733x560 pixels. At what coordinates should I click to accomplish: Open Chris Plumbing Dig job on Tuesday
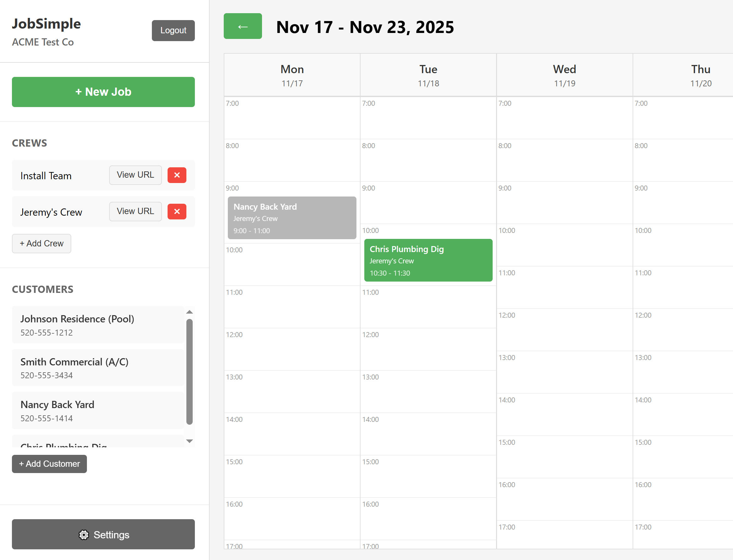(428, 260)
